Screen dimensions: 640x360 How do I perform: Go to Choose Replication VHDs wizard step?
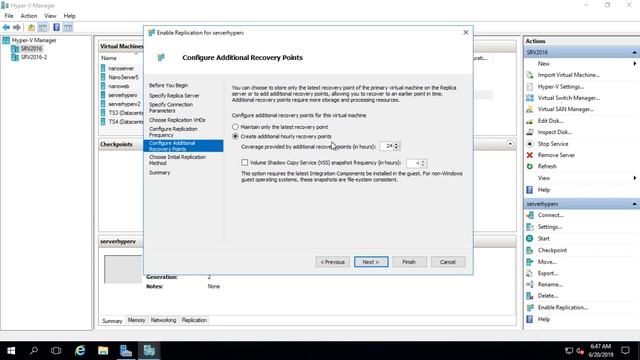point(177,120)
